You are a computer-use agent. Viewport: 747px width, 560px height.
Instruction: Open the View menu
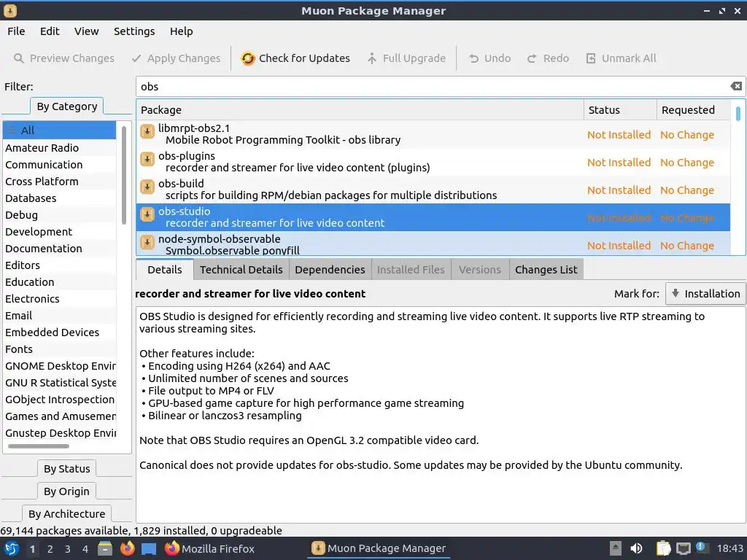86,31
